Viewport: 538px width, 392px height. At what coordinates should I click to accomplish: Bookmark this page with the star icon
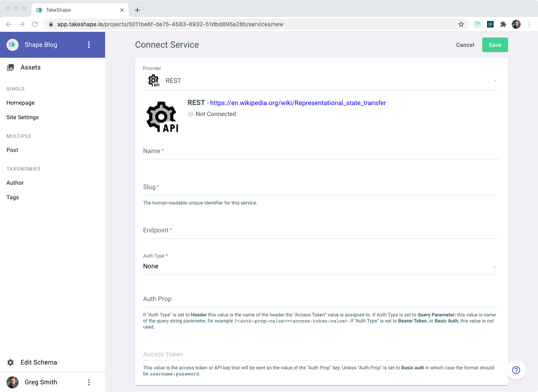[461, 24]
